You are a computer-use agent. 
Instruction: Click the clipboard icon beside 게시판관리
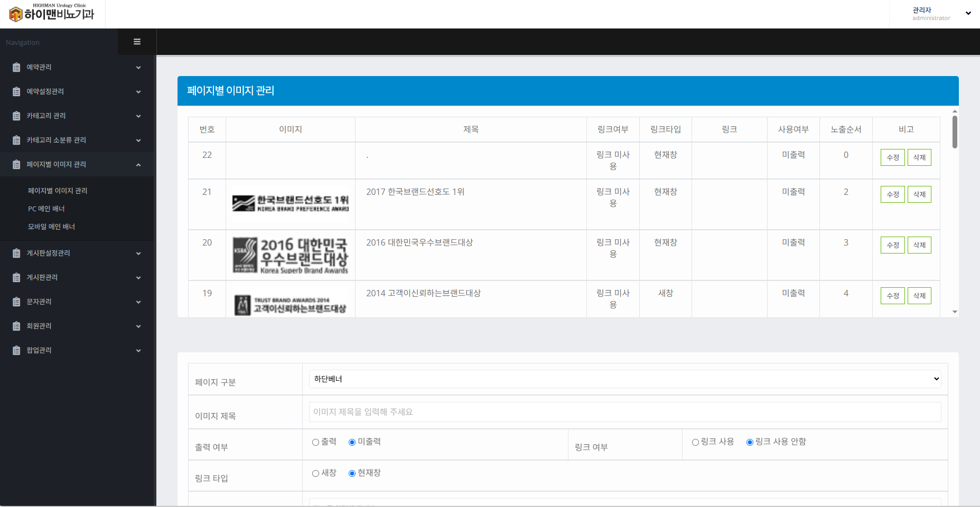click(16, 277)
